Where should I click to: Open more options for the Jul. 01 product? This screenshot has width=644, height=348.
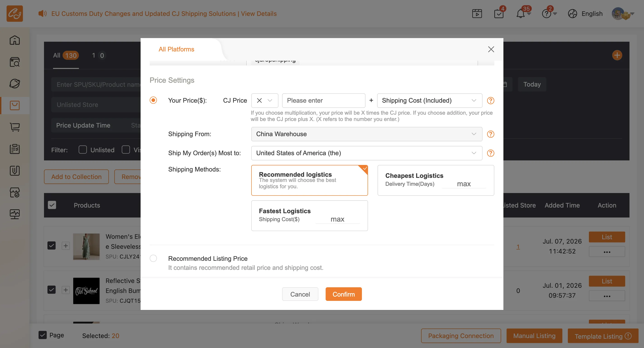click(607, 296)
